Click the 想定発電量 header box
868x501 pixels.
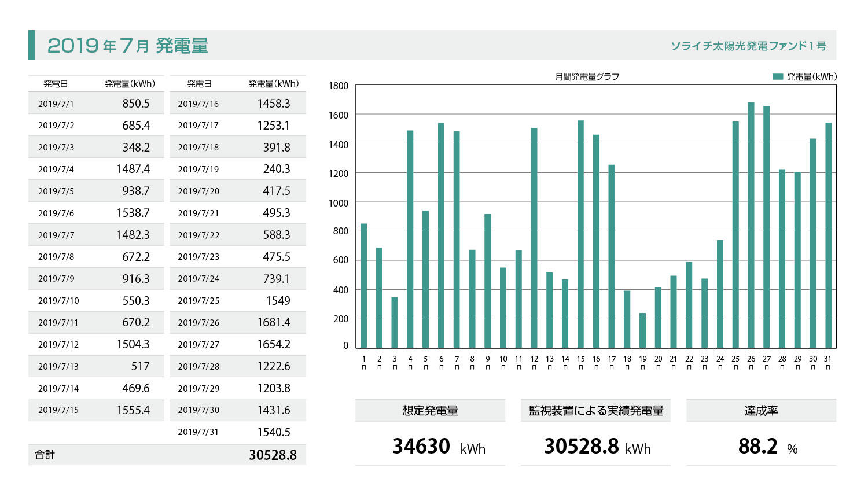(x=430, y=411)
